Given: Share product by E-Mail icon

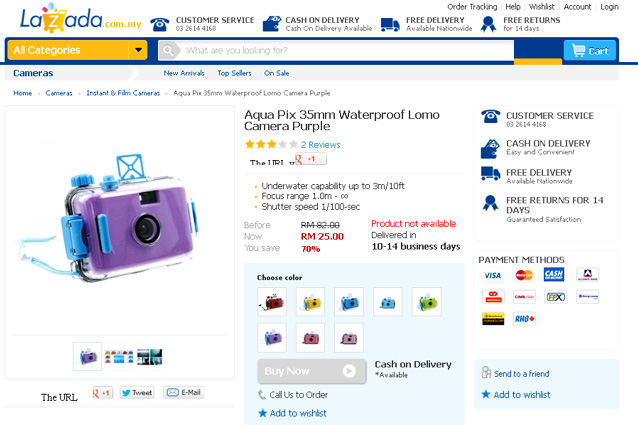Looking at the screenshot, I should coord(184,393).
